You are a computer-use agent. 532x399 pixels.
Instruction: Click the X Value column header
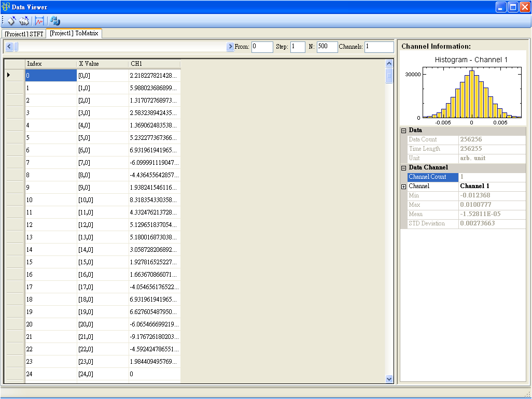coord(102,64)
